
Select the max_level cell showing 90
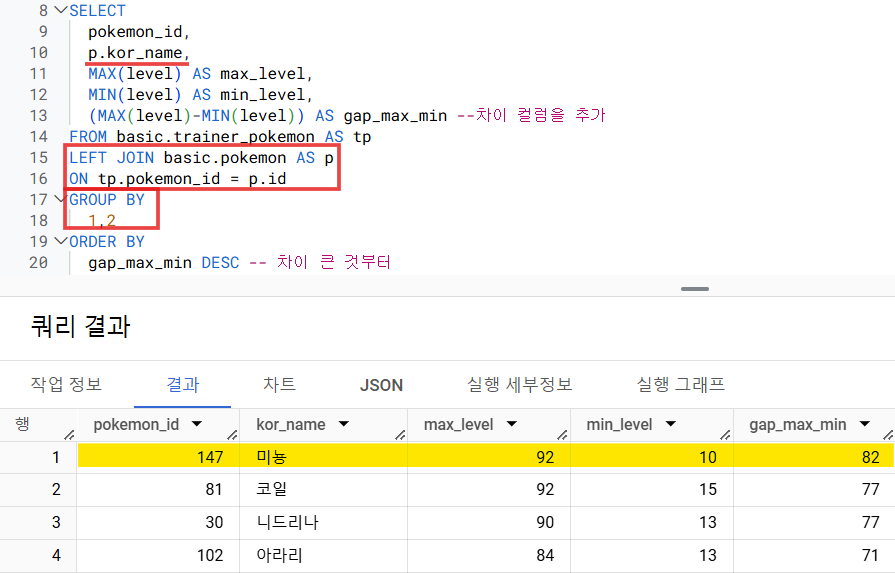[489, 522]
